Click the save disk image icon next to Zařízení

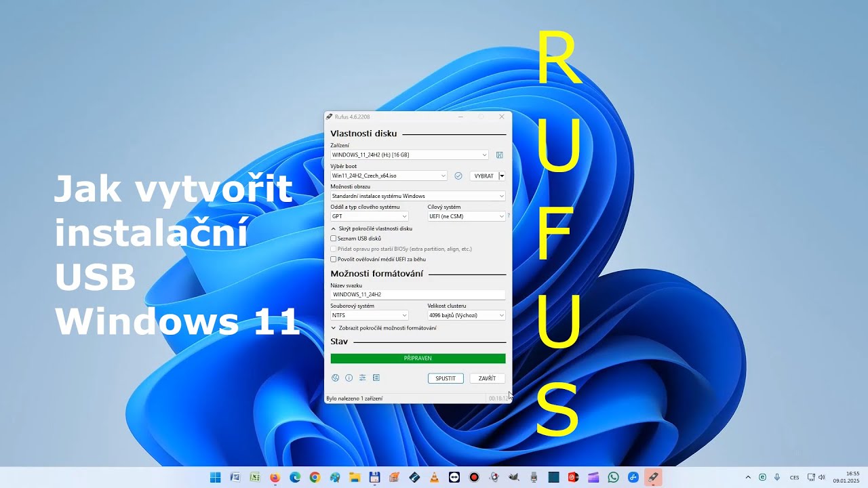coord(499,155)
